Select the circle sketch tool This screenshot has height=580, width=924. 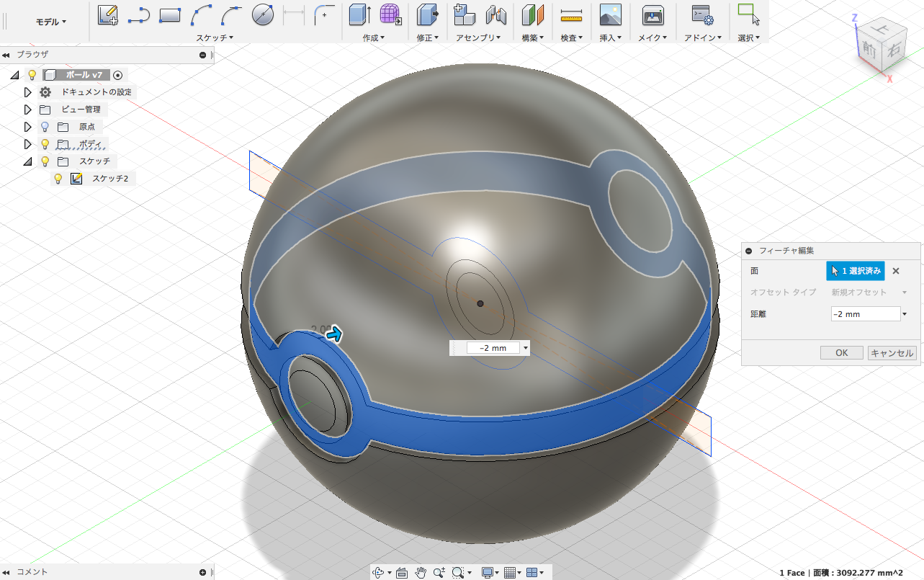[x=263, y=14]
